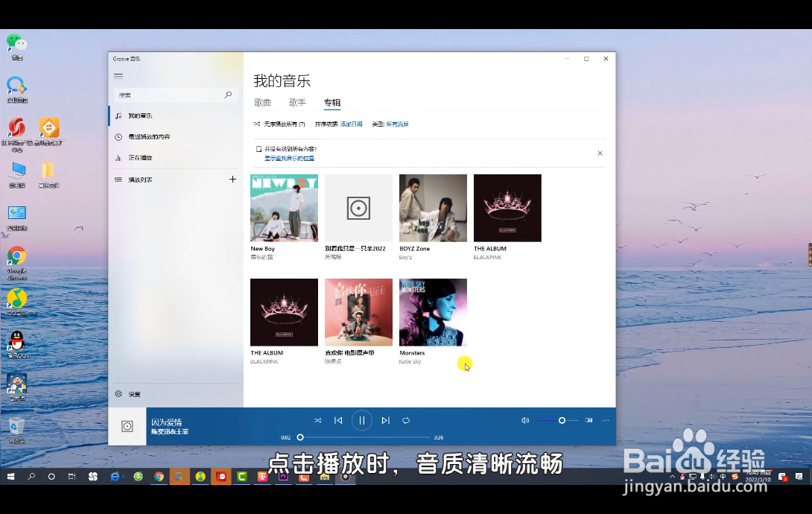Image resolution: width=812 pixels, height=514 pixels.
Task: Click the song progress seek bar
Action: tap(365, 437)
